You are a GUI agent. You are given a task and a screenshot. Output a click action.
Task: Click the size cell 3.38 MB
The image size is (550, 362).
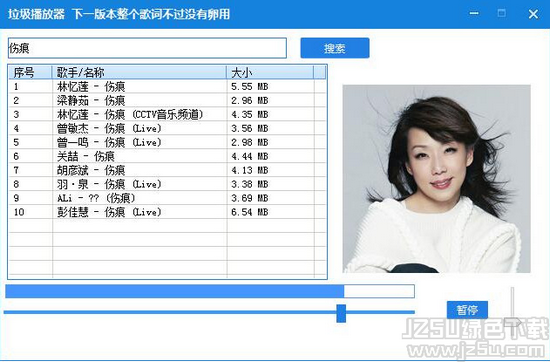[x=249, y=184]
